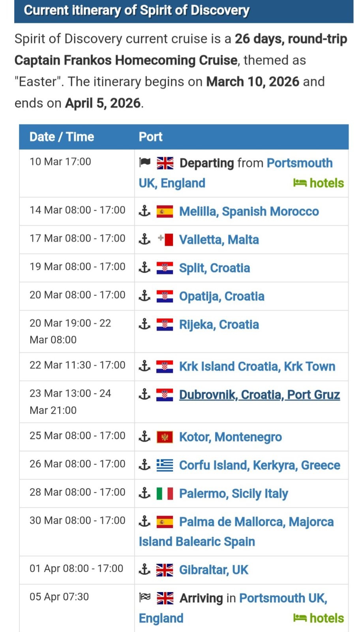The height and width of the screenshot is (632, 364).
Task: Open Krk Island Croatia, Krk Town link
Action: pos(257,367)
